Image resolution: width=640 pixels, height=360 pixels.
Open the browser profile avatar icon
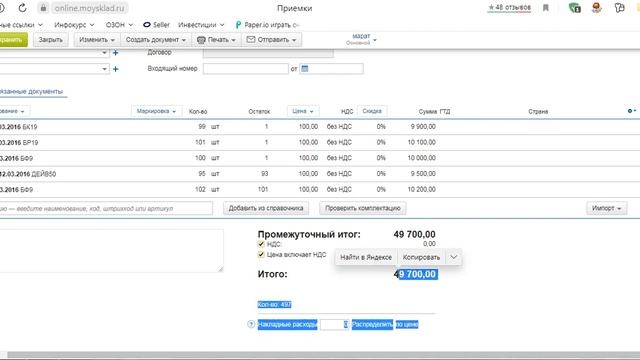pyautogui.click(x=596, y=7)
